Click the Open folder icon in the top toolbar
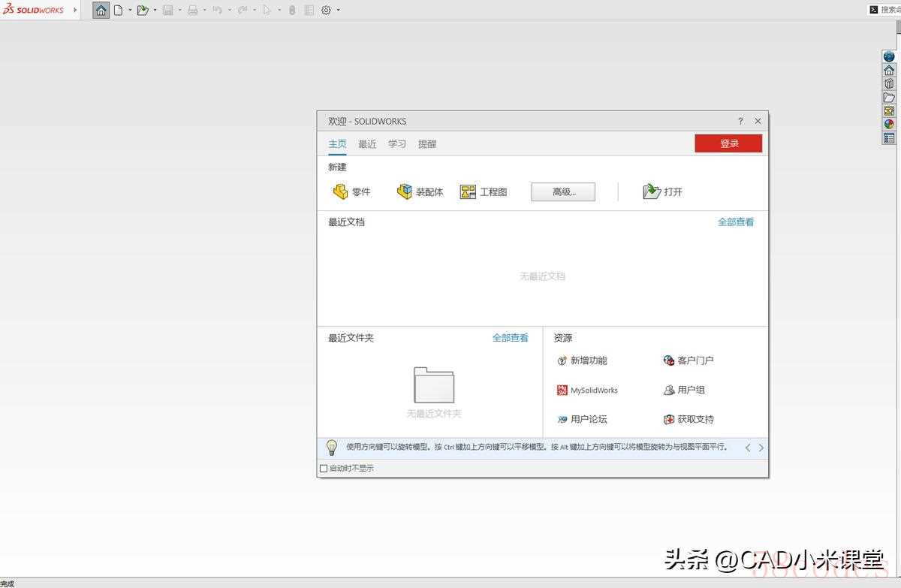Image resolution: width=901 pixels, height=588 pixels. pyautogui.click(x=142, y=11)
